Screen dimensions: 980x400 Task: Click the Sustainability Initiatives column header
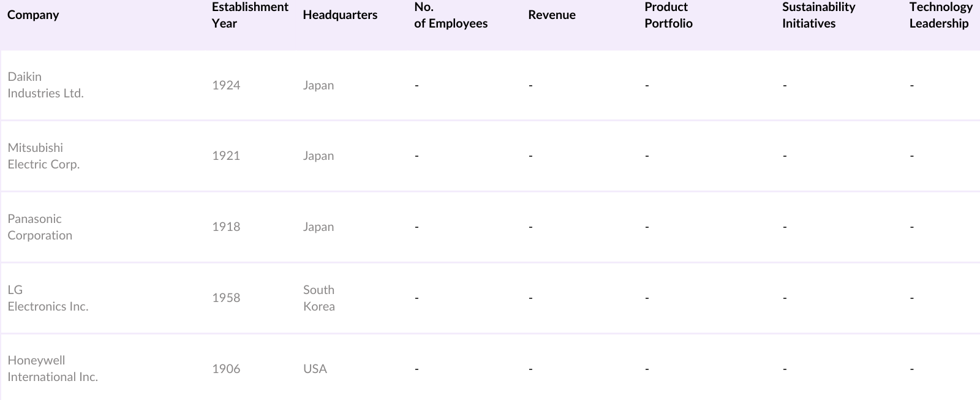(x=818, y=15)
